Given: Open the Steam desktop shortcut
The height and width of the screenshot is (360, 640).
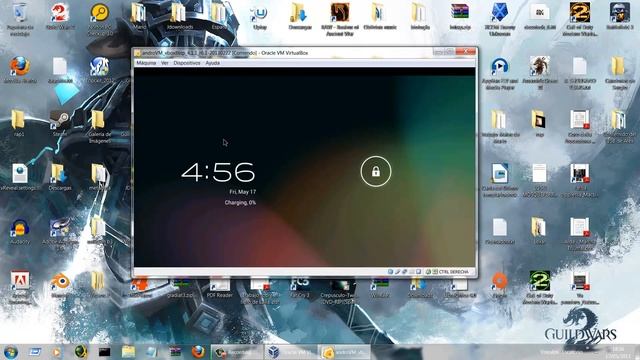Looking at the screenshot, I should (60, 123).
